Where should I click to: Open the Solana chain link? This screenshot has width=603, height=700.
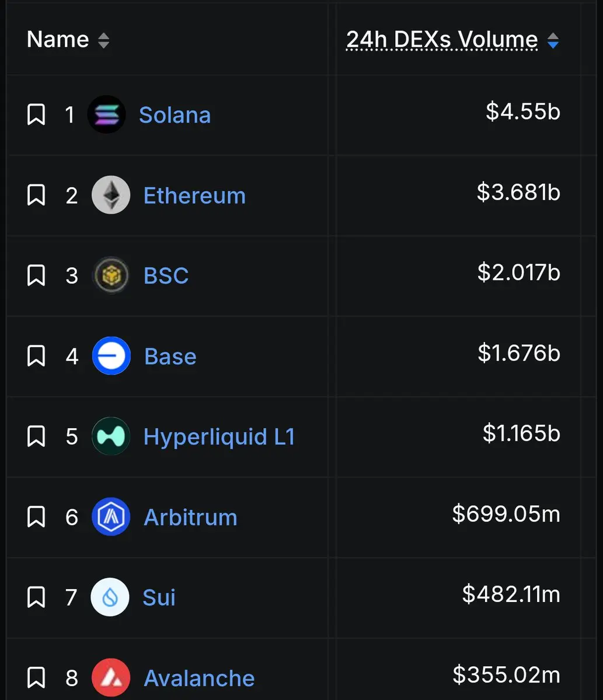[175, 115]
